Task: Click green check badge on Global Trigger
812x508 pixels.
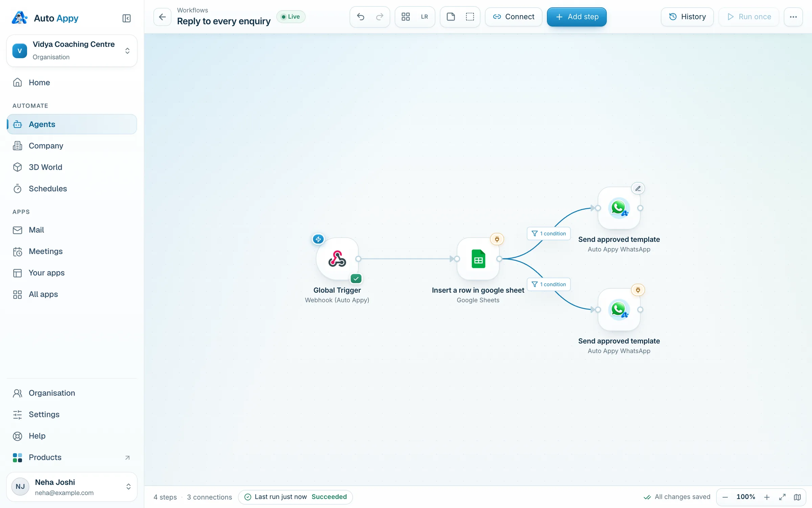Action: coord(356,279)
